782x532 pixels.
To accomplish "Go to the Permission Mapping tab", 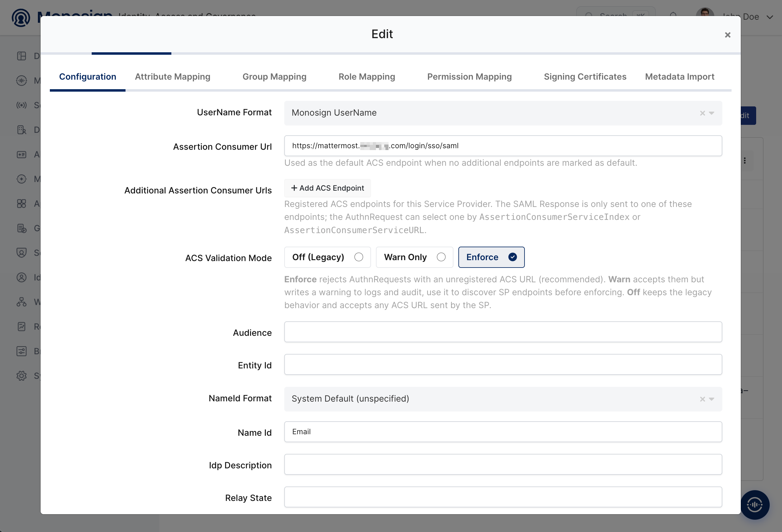I will point(469,77).
